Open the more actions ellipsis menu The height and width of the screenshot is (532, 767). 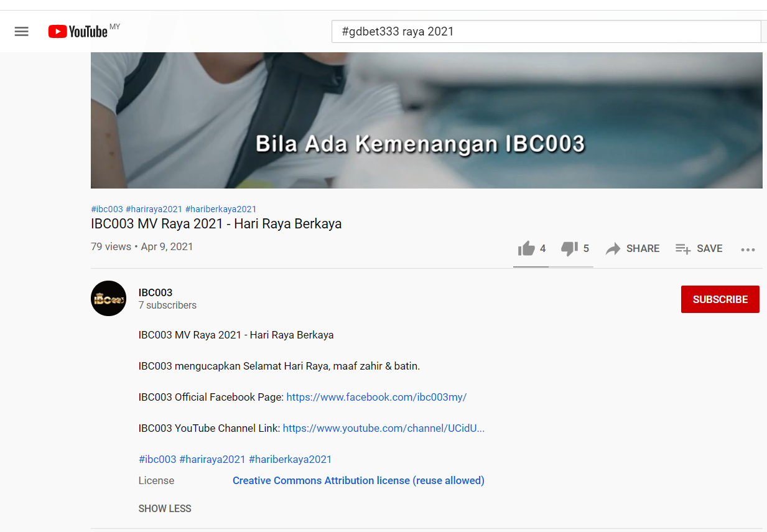[748, 250]
